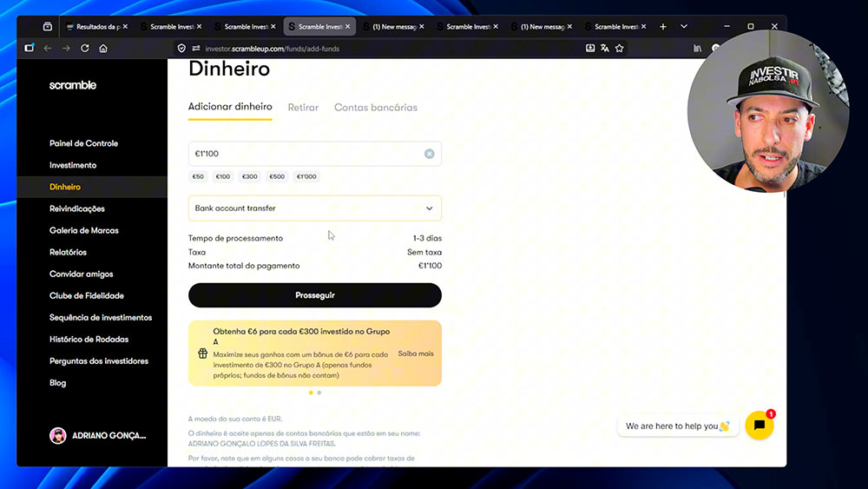Image resolution: width=868 pixels, height=489 pixels.
Task: Select the €500 quick amount chip
Action: 277,176
